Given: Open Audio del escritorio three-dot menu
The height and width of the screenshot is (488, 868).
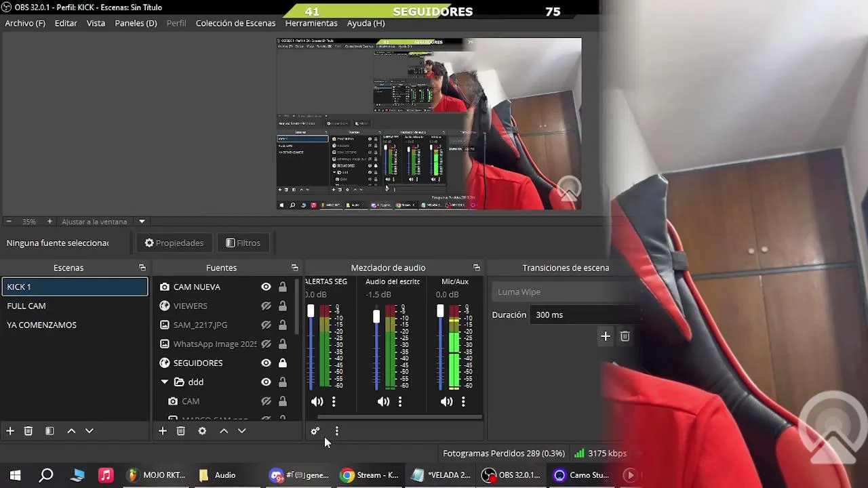Looking at the screenshot, I should (400, 401).
